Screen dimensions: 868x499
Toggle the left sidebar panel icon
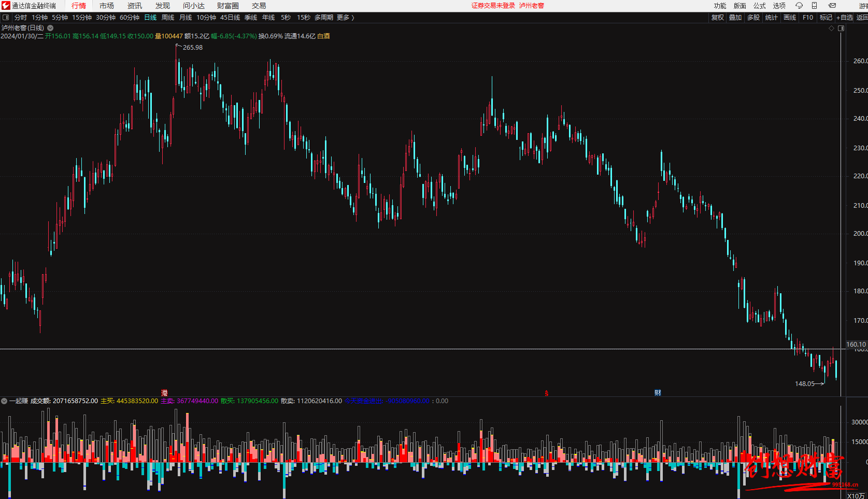click(x=6, y=18)
